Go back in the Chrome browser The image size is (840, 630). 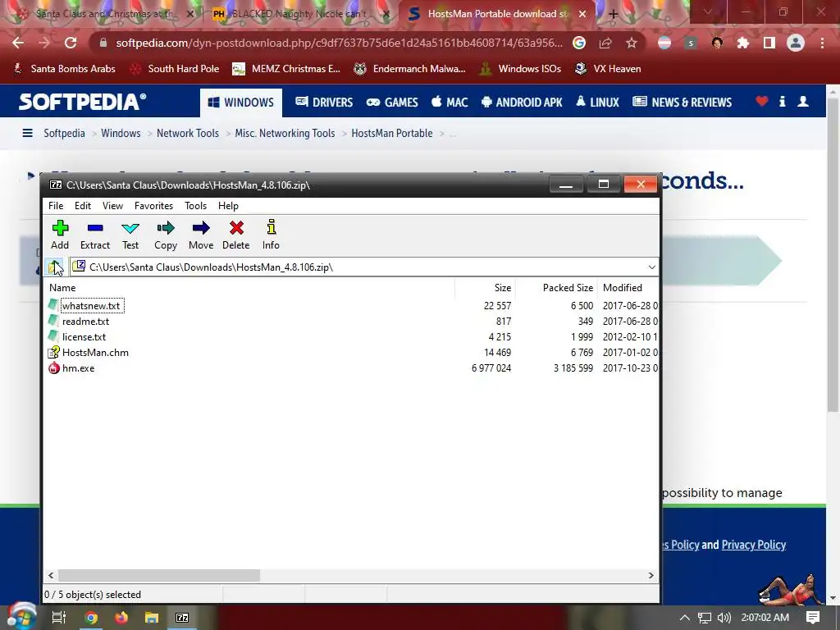[18, 43]
